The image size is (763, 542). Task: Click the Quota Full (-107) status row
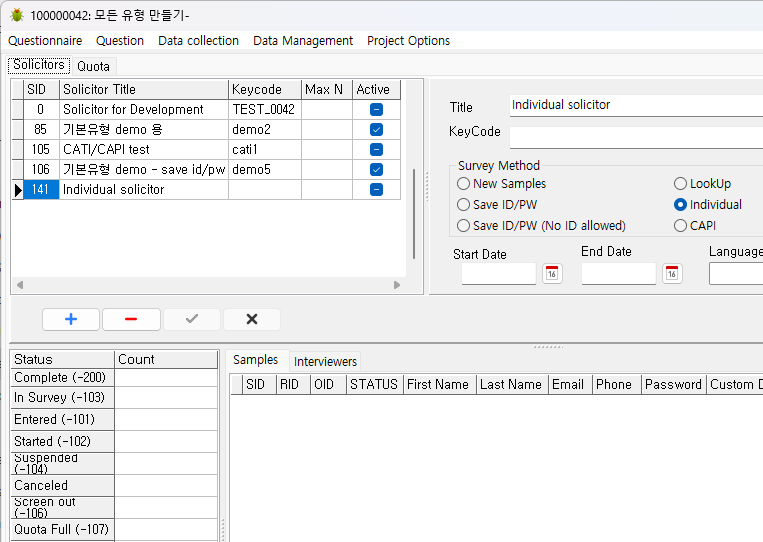pyautogui.click(x=114, y=529)
